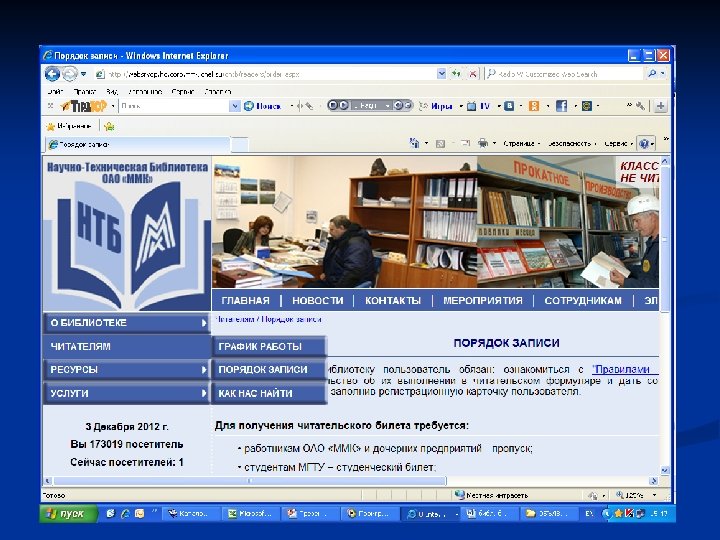The image size is (720, 540).
Task: Expand О БИБЛИОТЕКЕ sidebar menu
Action: (127, 323)
